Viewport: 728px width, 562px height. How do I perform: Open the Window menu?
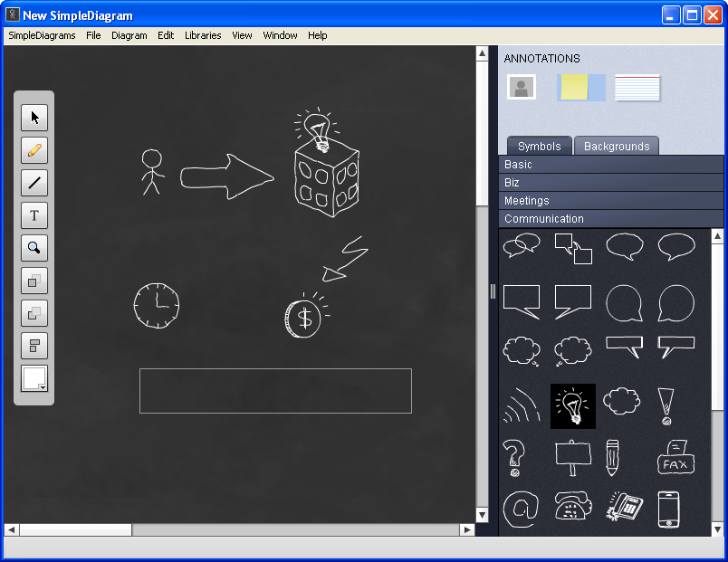click(280, 35)
